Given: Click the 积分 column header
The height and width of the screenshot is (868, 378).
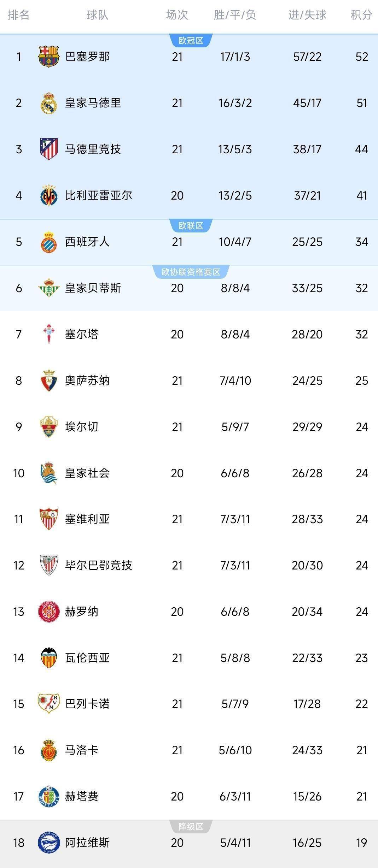Looking at the screenshot, I should pyautogui.click(x=361, y=15).
